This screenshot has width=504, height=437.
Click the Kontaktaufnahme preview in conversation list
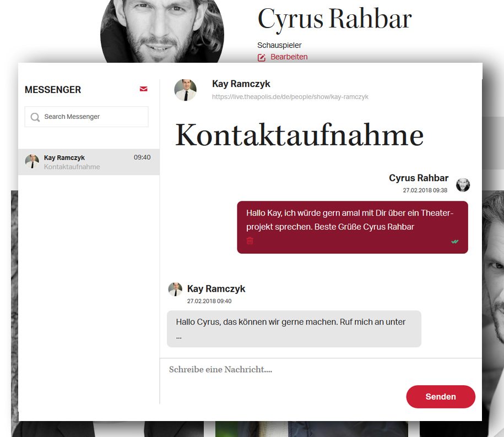72,167
